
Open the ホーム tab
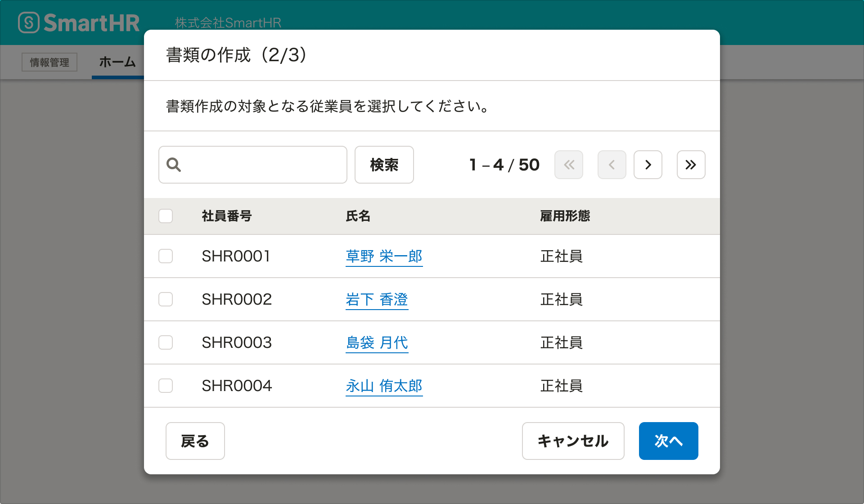point(117,62)
